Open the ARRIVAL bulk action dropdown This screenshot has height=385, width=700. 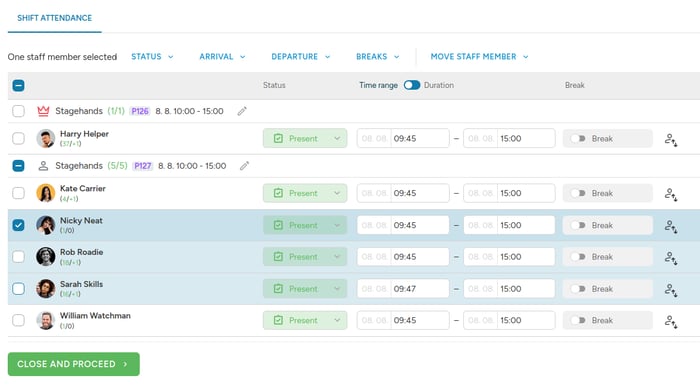point(222,57)
